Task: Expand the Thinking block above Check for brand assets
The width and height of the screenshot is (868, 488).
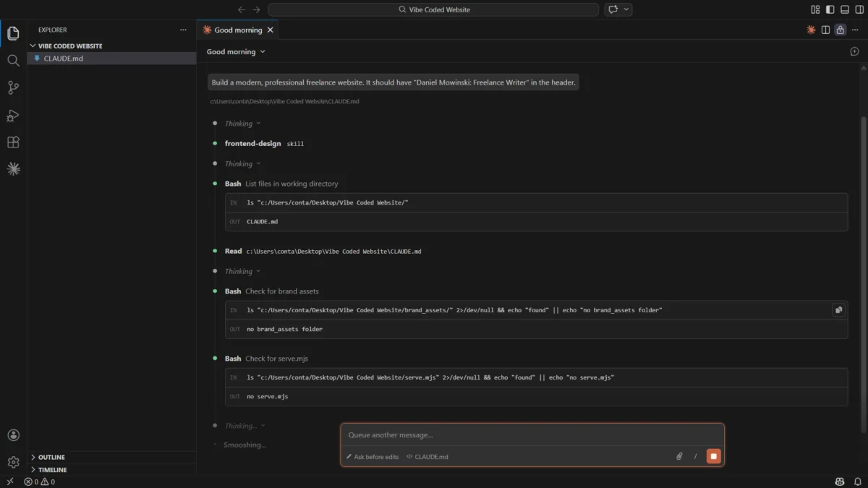Action: (242, 271)
